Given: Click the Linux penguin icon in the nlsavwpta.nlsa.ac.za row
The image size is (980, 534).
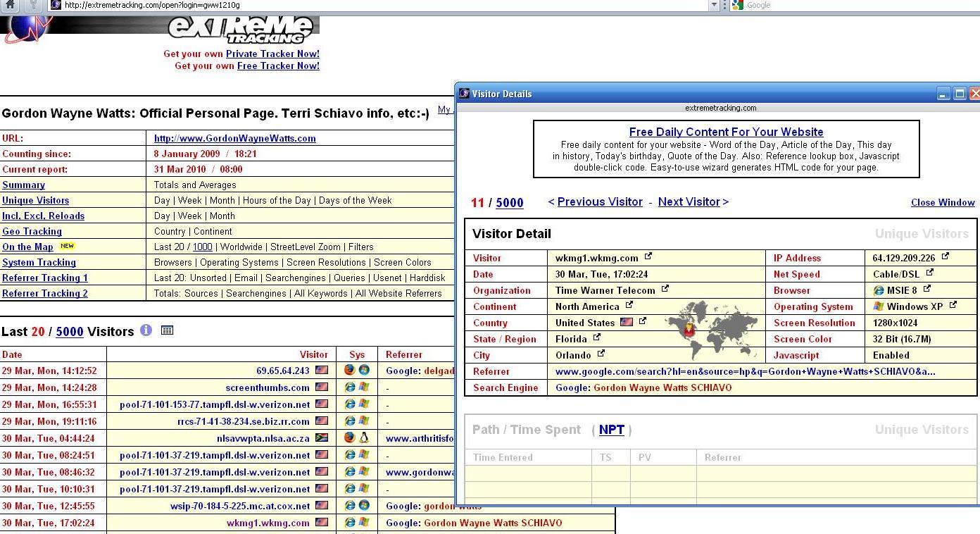Looking at the screenshot, I should [364, 437].
